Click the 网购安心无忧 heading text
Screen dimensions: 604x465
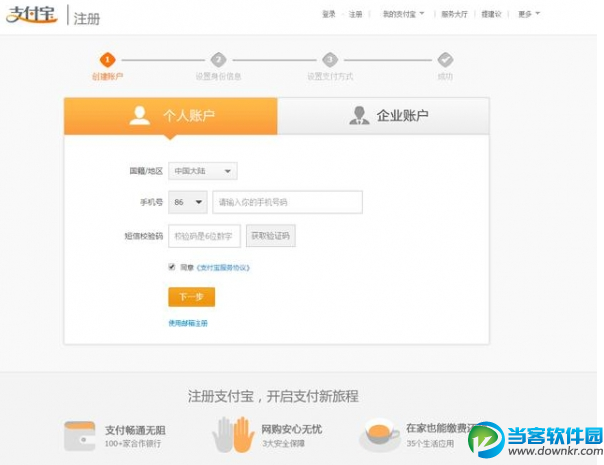click(292, 429)
